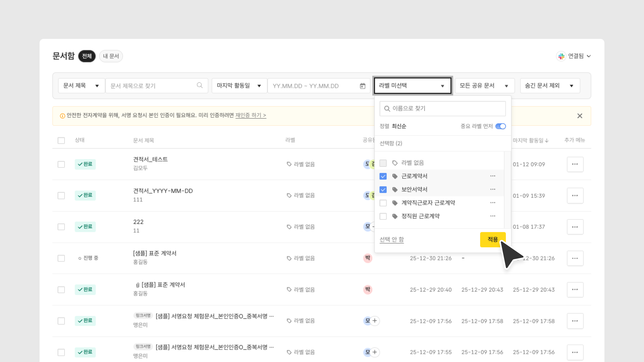Click the Slack 연결됨 integration icon
This screenshot has height=362, width=644.
[x=561, y=56]
